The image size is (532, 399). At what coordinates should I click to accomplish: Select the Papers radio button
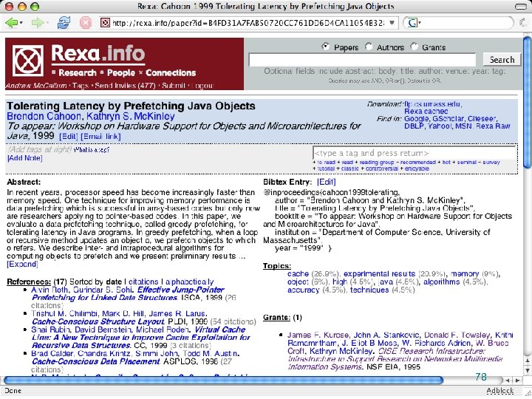[x=325, y=47]
